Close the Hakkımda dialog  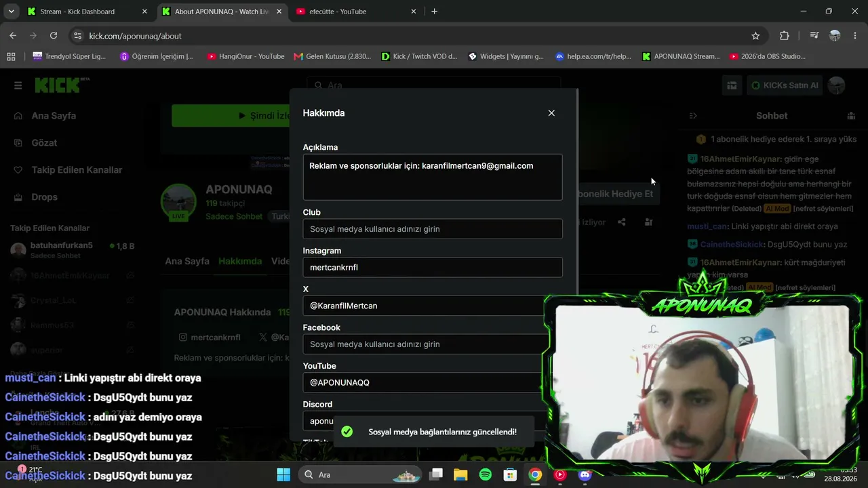[551, 113]
